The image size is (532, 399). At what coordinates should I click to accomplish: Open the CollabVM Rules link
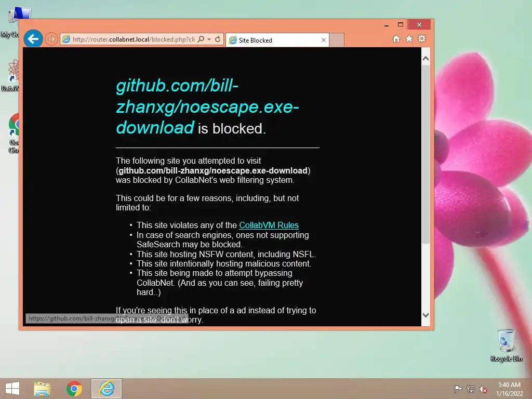pyautogui.click(x=269, y=225)
